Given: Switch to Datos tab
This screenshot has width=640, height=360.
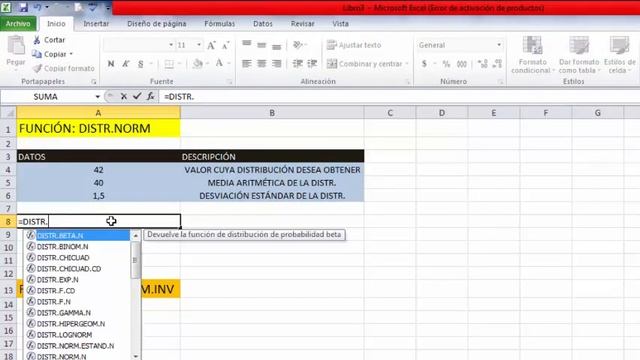Looking at the screenshot, I should pyautogui.click(x=263, y=24).
